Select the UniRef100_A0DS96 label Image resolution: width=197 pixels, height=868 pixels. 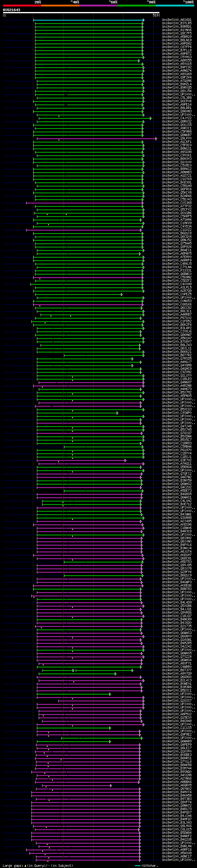click(x=176, y=525)
